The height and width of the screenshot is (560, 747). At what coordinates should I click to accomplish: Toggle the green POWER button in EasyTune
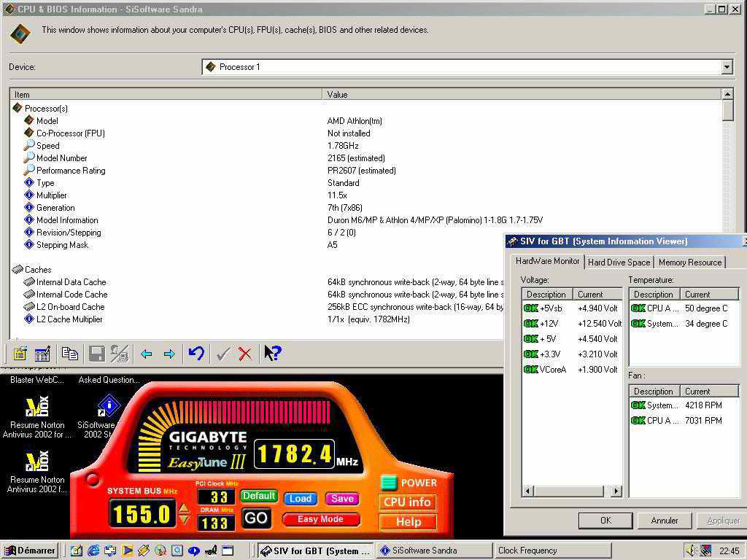tap(389, 483)
